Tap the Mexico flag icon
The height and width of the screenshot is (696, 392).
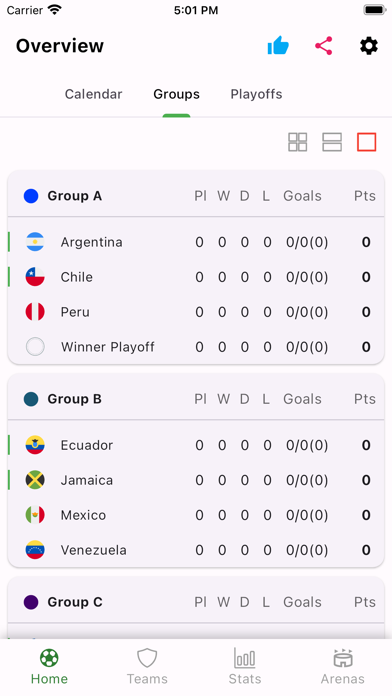tap(35, 515)
